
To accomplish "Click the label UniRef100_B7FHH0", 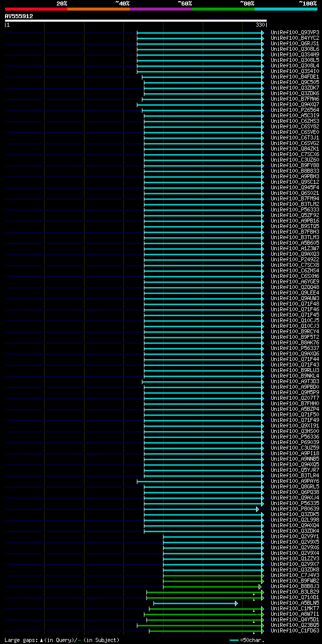I will pos(295,403).
